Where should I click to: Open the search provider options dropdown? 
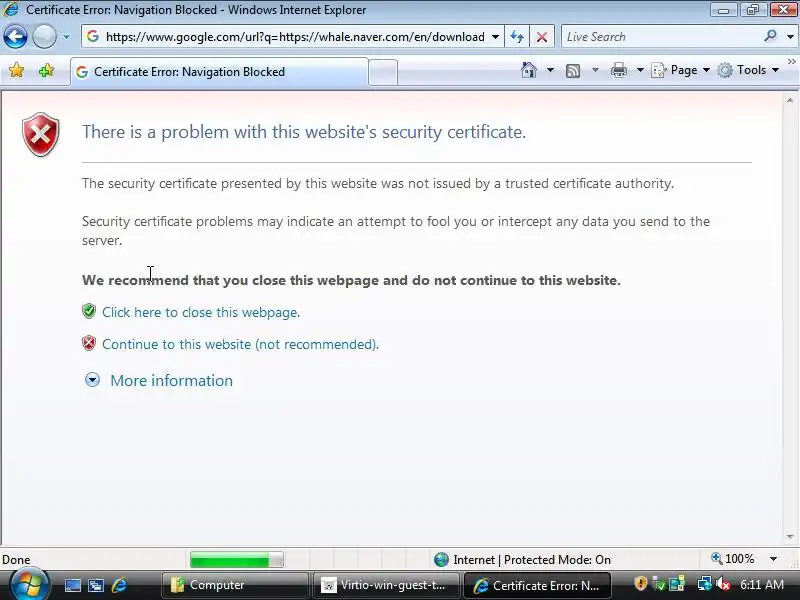[x=790, y=37]
